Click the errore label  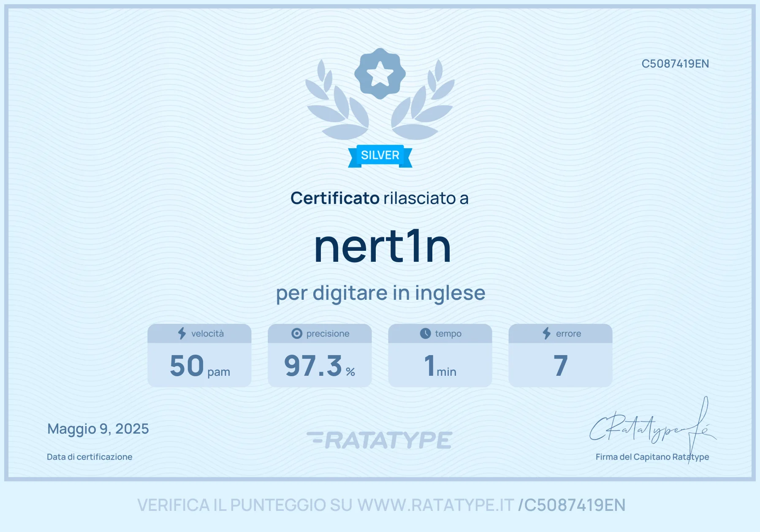[568, 334]
